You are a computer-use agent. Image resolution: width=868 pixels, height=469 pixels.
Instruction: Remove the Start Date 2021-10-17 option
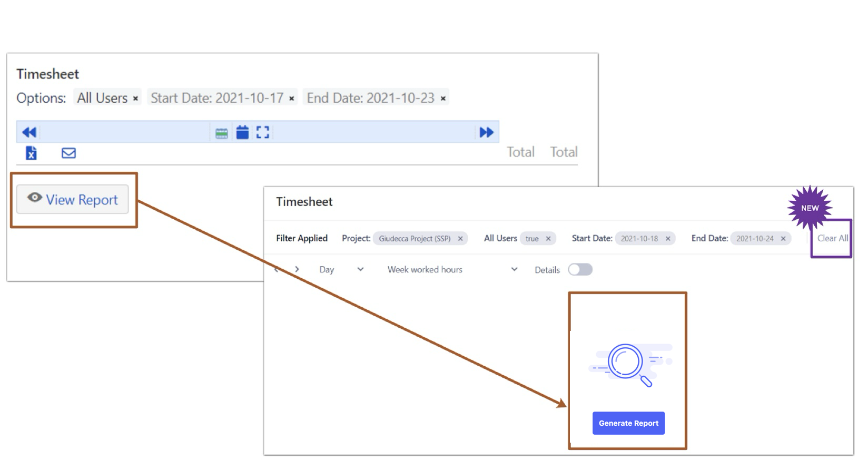[x=291, y=99]
